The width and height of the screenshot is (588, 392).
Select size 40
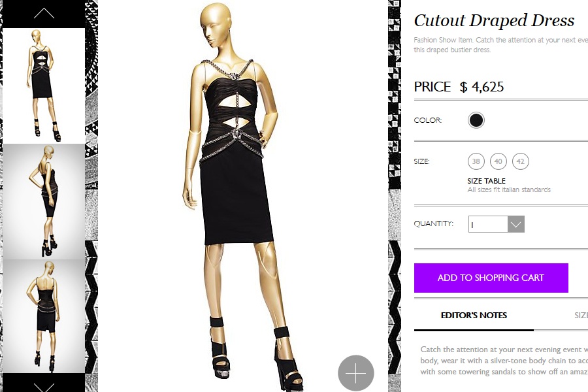(498, 161)
